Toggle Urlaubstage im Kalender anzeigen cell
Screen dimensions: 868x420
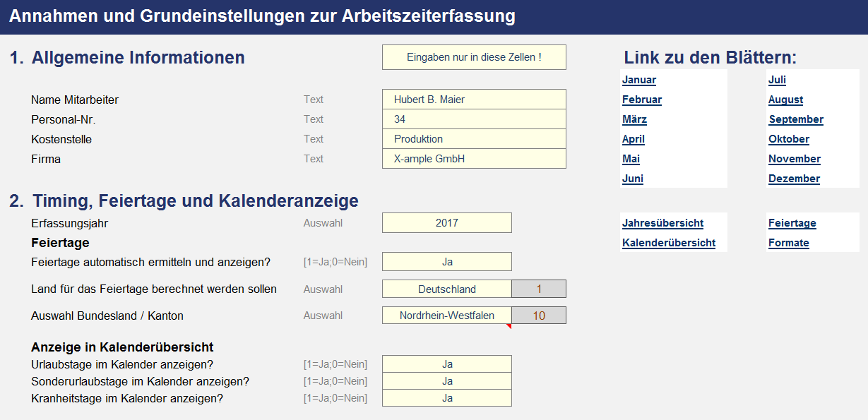(x=446, y=364)
